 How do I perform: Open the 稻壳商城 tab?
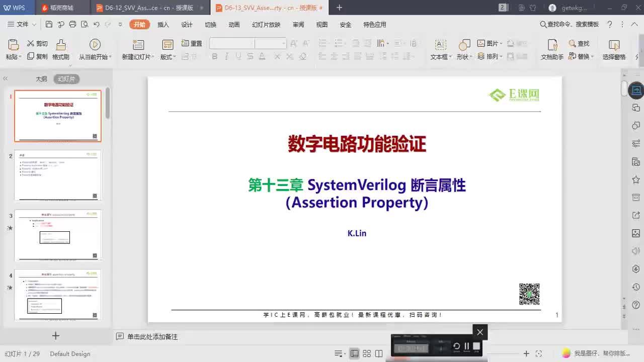(x=62, y=8)
